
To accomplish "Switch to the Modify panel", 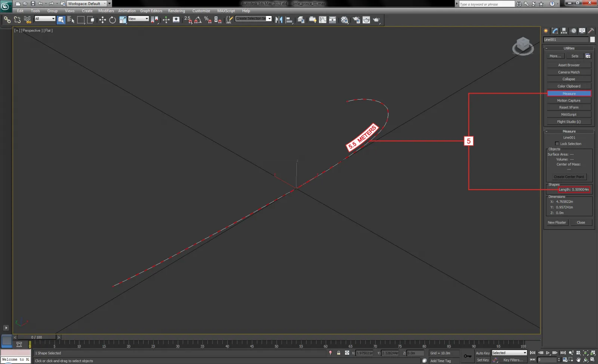I will [x=555, y=31].
